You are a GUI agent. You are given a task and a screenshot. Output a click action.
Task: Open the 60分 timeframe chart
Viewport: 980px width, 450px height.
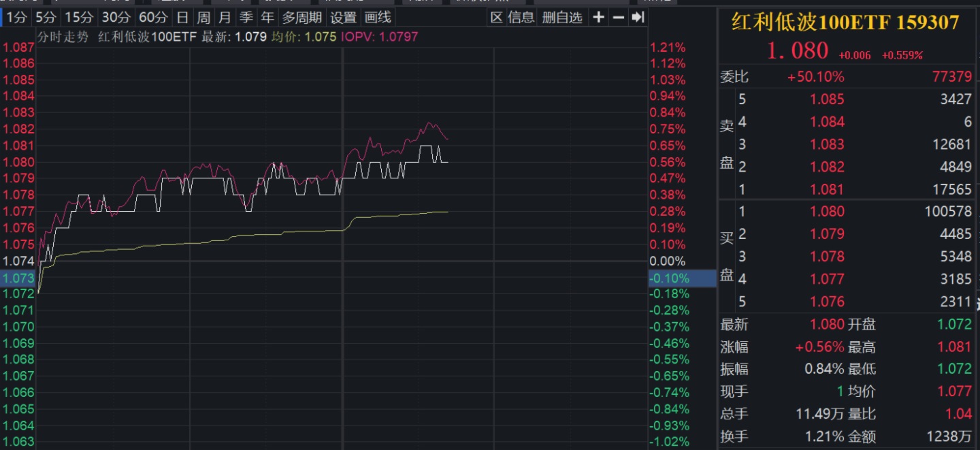coord(152,18)
